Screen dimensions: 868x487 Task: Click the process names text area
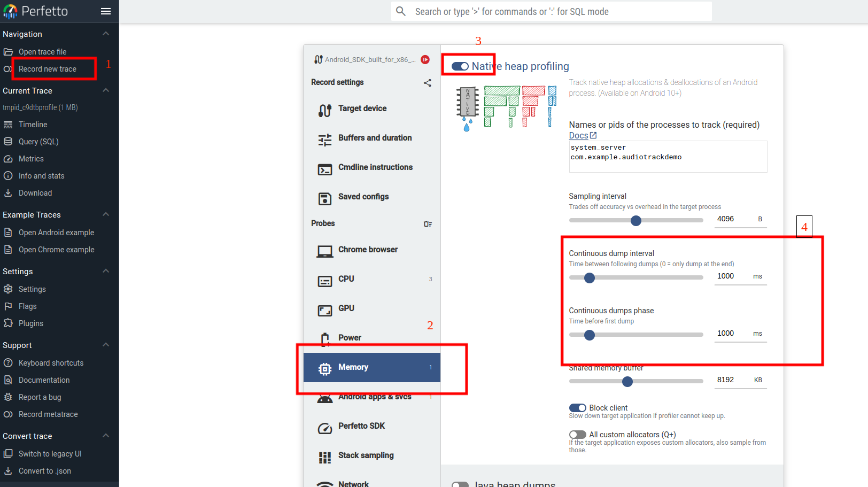(668, 157)
